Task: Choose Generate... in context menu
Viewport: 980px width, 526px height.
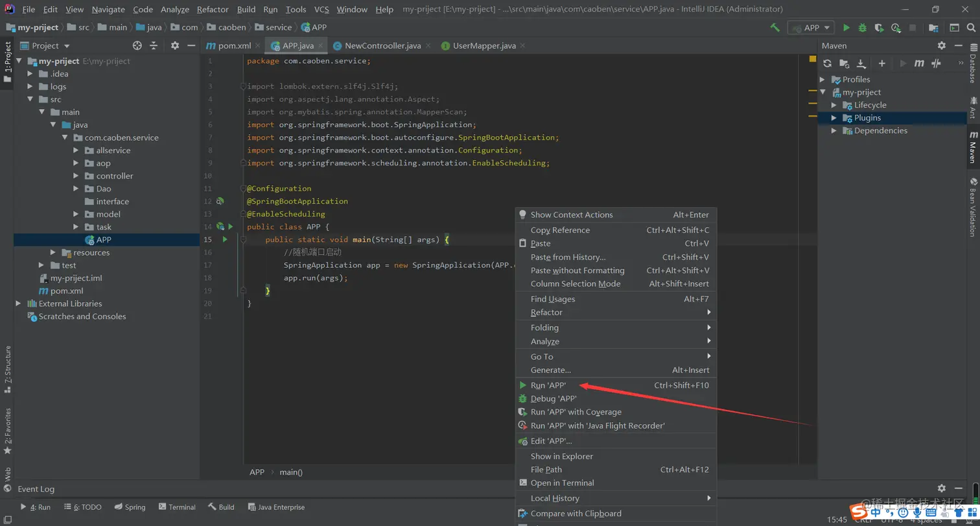Action: click(x=616, y=370)
